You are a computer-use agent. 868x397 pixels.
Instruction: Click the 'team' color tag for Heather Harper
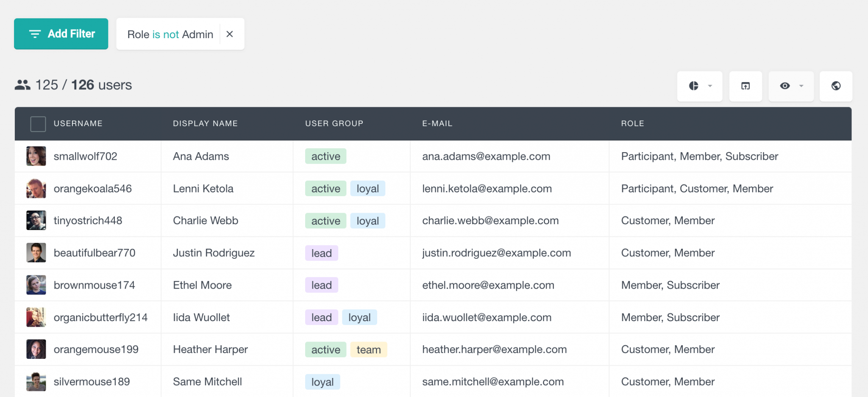[x=368, y=349]
